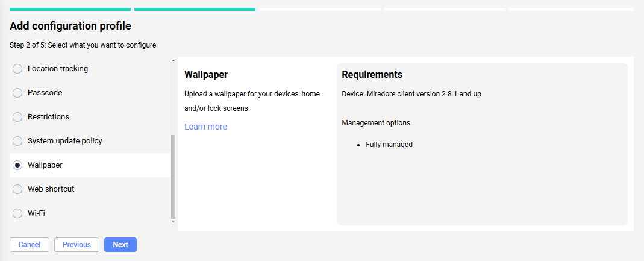Click the first wizard progress step bar
Screen dimensions: 644x261
click(x=70, y=9)
